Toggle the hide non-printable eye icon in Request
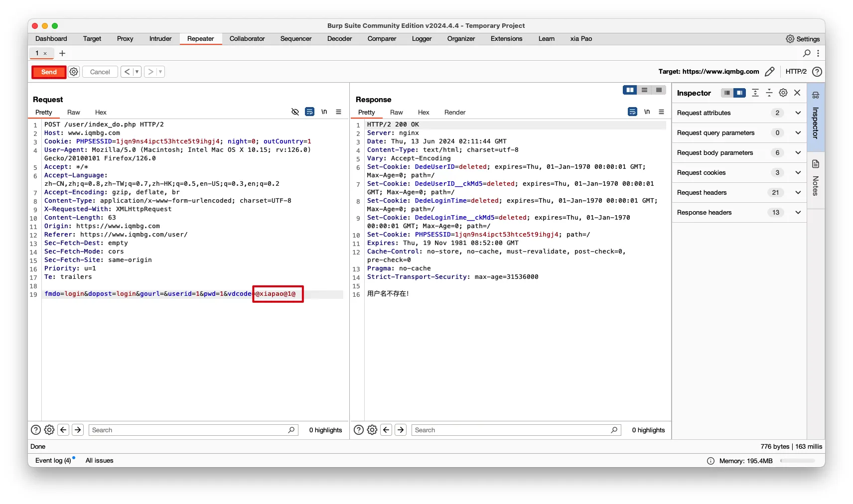Screen dimensions: 853x504 point(295,112)
